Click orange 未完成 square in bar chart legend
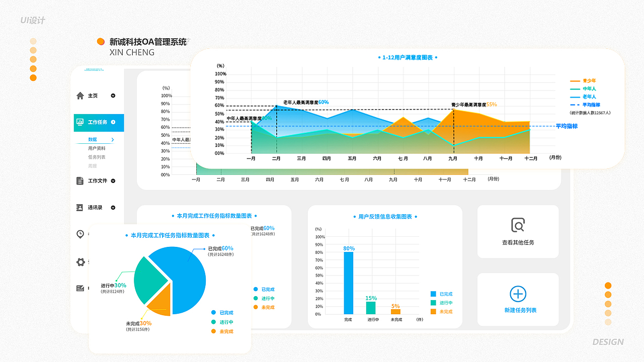Screen dimensions: 644x362 (433, 312)
